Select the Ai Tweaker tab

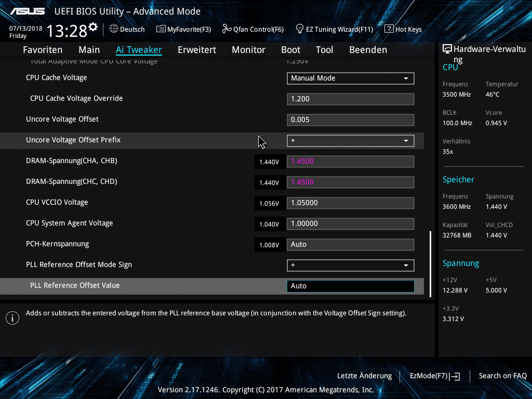pos(139,50)
